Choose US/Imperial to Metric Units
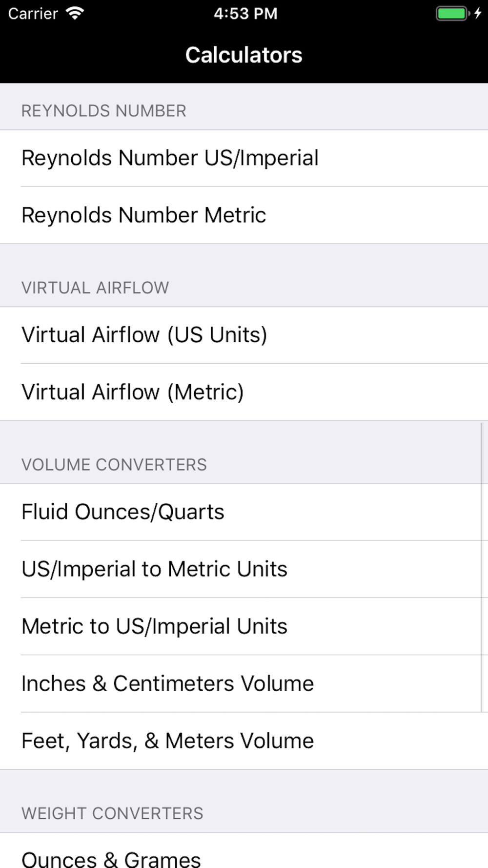This screenshot has height=868, width=488. pos(244,569)
